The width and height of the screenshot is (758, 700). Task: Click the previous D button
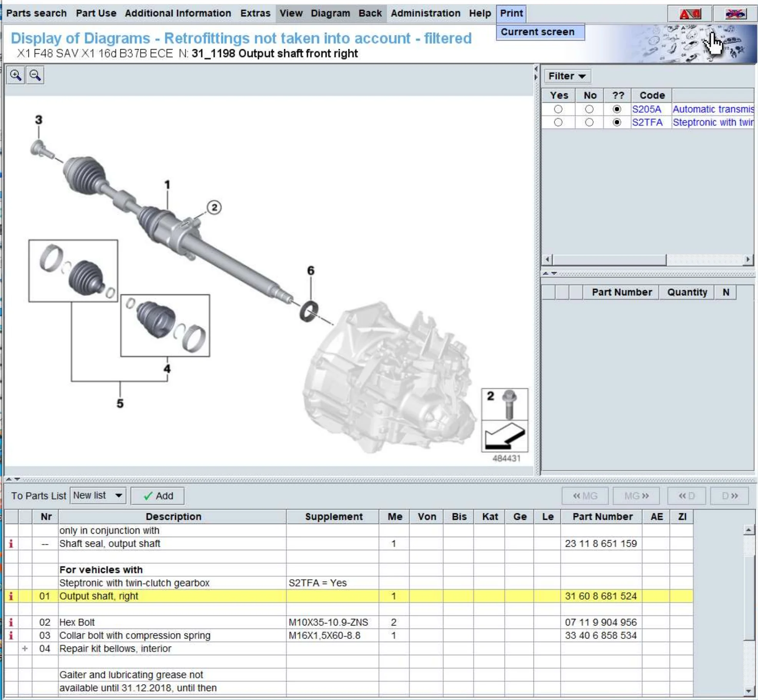[687, 496]
